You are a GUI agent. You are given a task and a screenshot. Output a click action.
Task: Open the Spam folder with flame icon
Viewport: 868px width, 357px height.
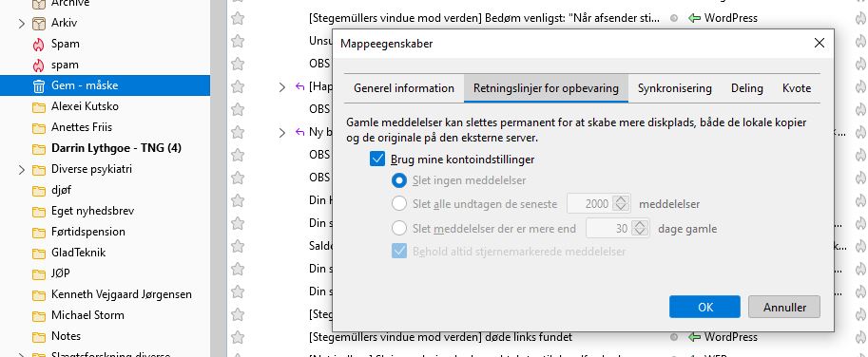coord(38,44)
